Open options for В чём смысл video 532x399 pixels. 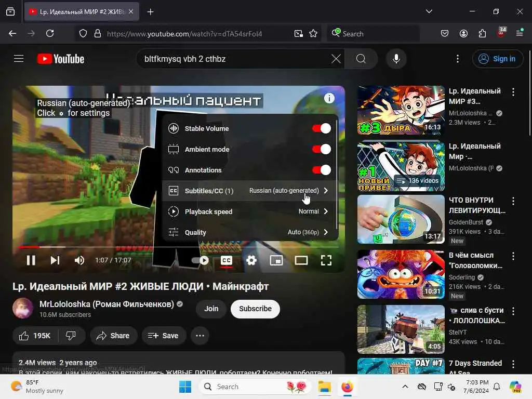pyautogui.click(x=513, y=256)
